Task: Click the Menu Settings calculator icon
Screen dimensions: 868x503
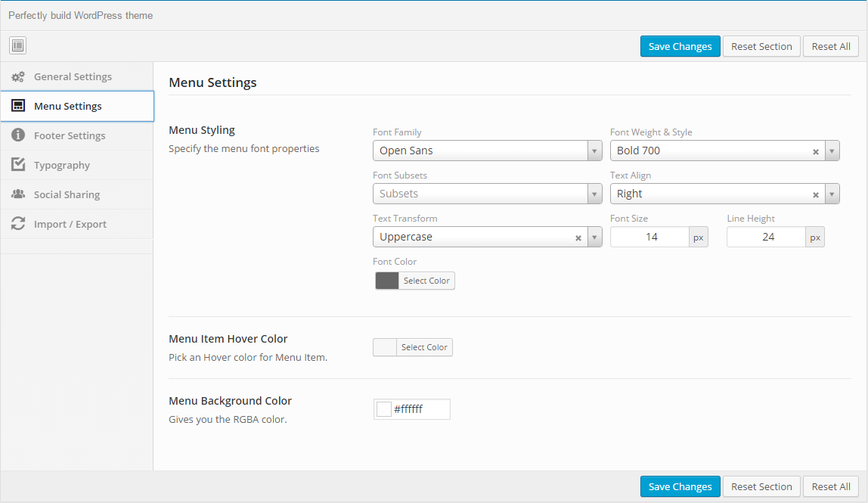Action: click(18, 106)
